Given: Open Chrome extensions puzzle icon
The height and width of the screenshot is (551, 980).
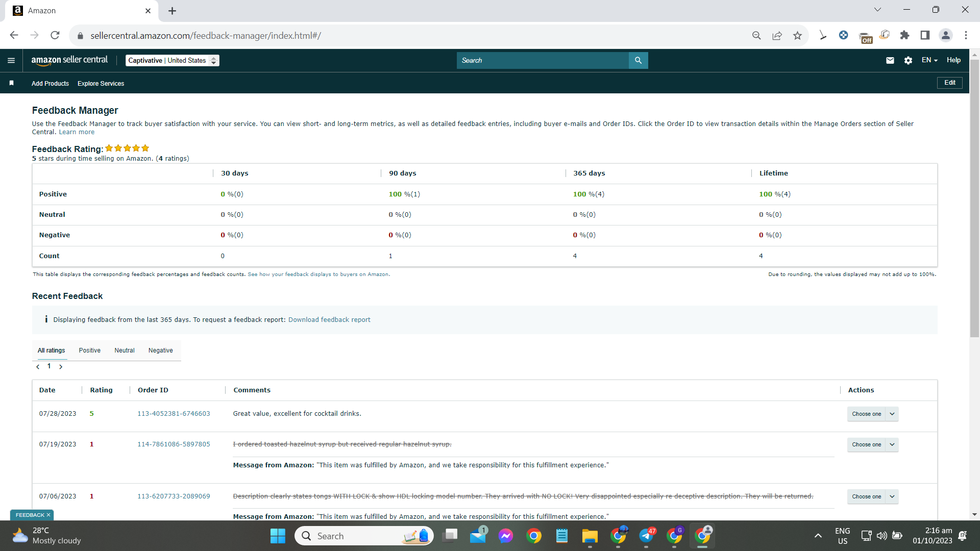Looking at the screenshot, I should 904,35.
